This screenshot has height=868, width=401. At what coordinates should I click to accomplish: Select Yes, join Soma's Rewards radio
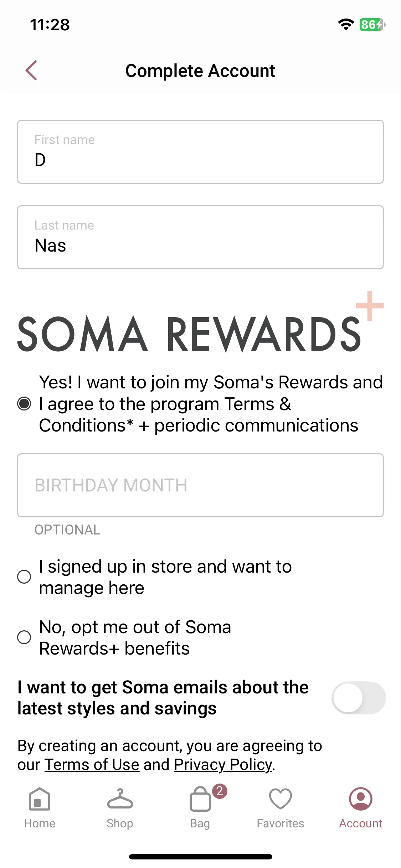pos(24,404)
